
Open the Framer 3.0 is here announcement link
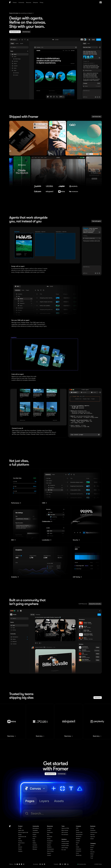click(x=21, y=13)
